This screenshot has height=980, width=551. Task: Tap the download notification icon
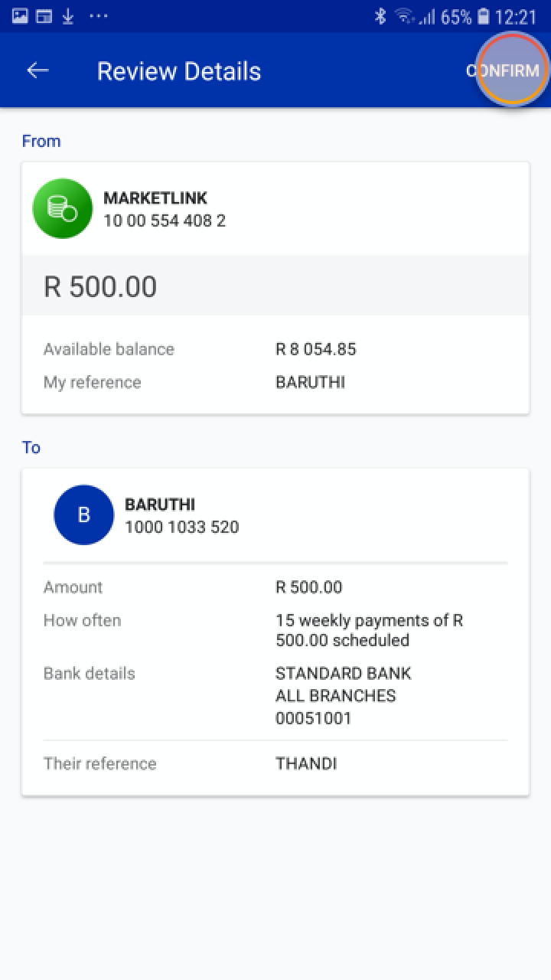[68, 16]
